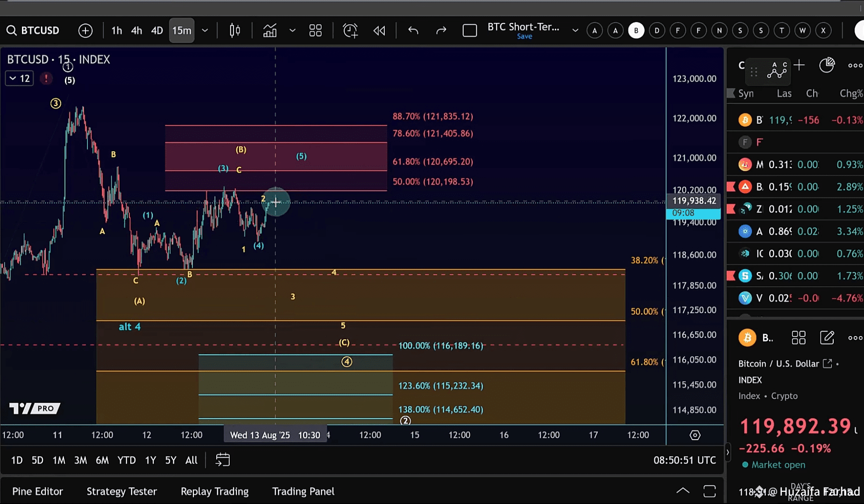This screenshot has height=504, width=864.
Task: Set date range to All
Action: pyautogui.click(x=191, y=460)
